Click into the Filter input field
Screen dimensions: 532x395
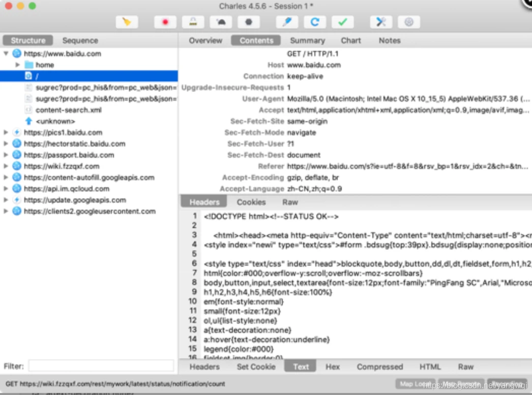[x=101, y=366]
